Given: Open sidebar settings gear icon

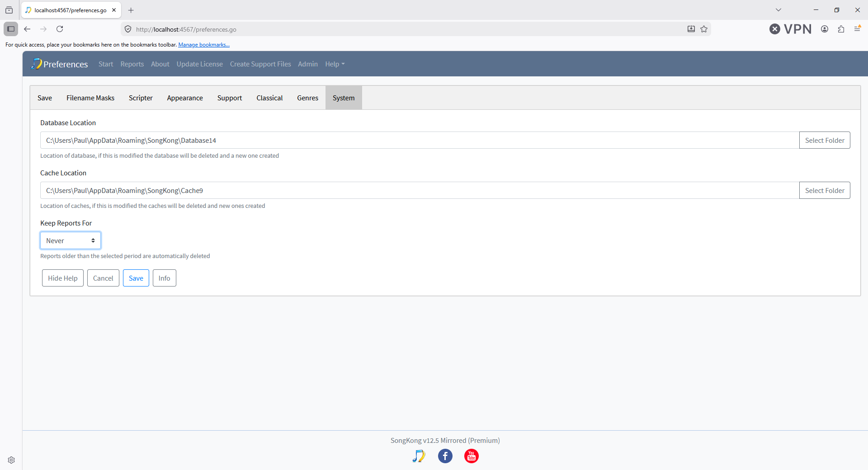Looking at the screenshot, I should pos(11,460).
